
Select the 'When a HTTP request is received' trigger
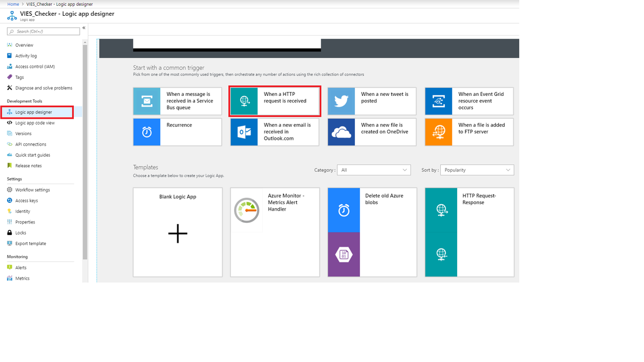pos(274,101)
